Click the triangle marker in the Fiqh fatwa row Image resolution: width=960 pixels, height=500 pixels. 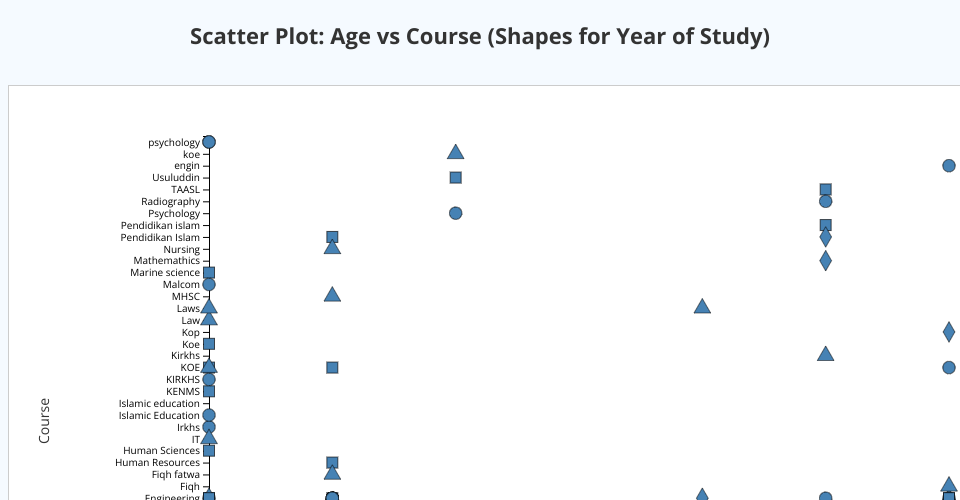click(x=332, y=473)
